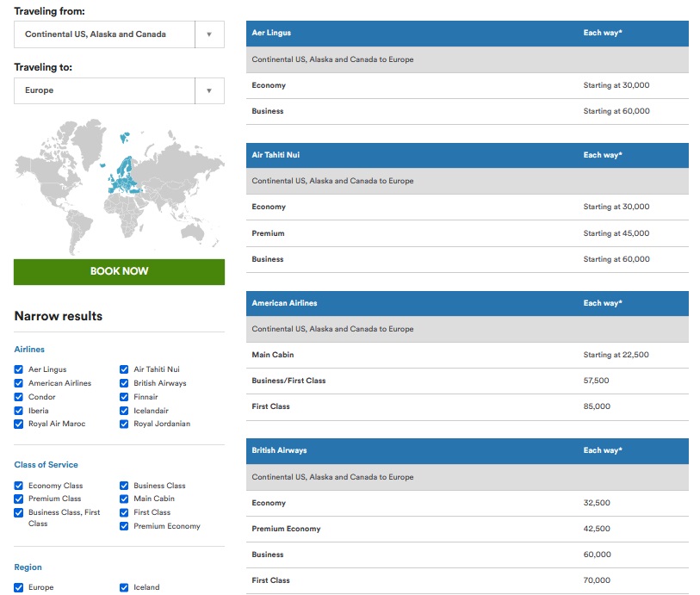This screenshot has width=700, height=595.
Task: Toggle the Iceland region checkbox
Action: tap(125, 587)
